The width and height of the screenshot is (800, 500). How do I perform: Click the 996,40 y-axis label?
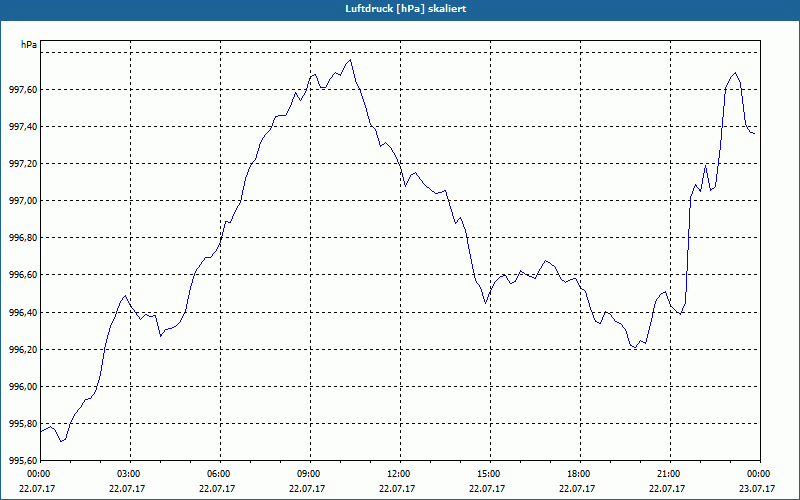click(23, 312)
